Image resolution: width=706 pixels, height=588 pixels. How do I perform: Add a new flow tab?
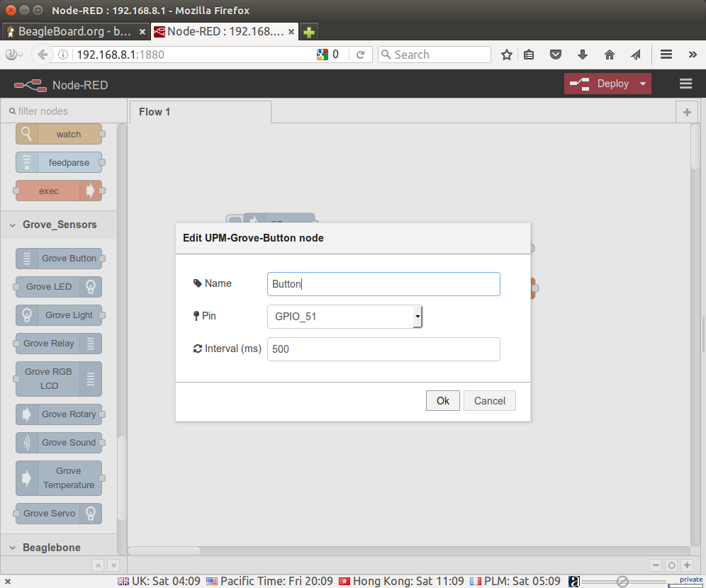pos(687,112)
